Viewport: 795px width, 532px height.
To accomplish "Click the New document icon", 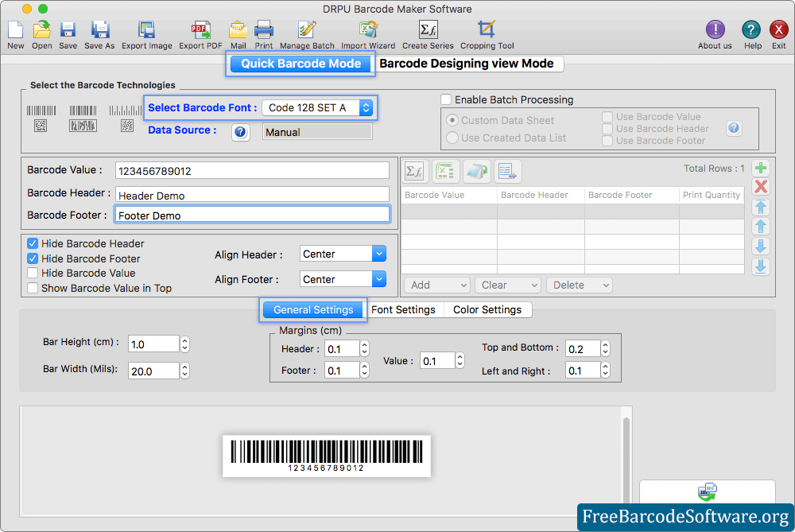I will [x=16, y=30].
